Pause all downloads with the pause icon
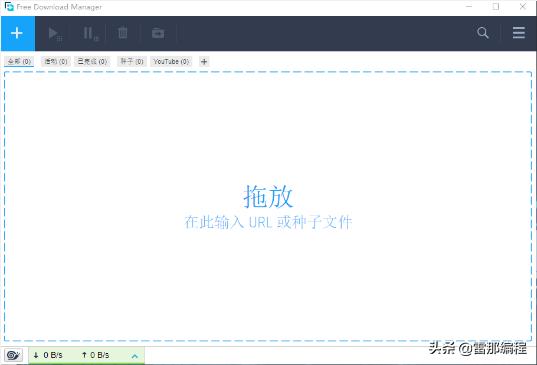 (90, 34)
